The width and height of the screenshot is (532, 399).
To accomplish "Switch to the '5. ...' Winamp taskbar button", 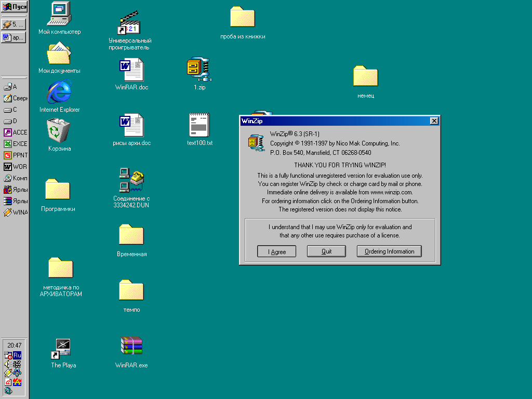I will [x=14, y=24].
